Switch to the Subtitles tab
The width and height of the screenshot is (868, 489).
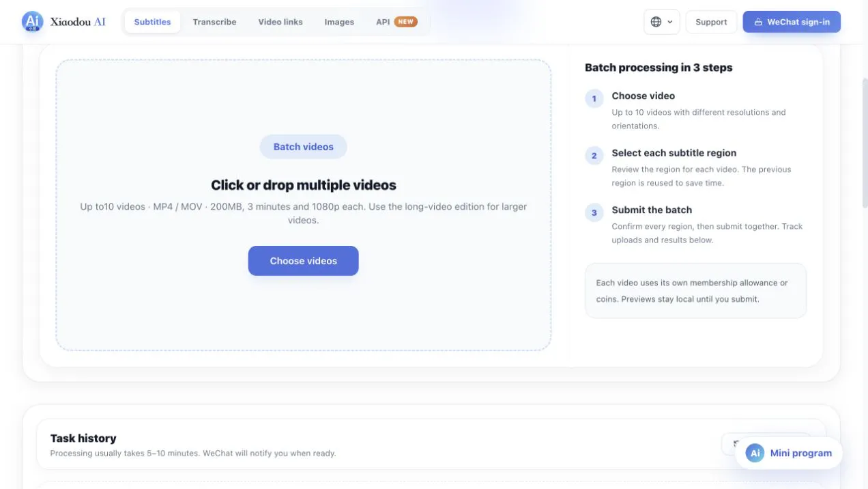coord(152,22)
